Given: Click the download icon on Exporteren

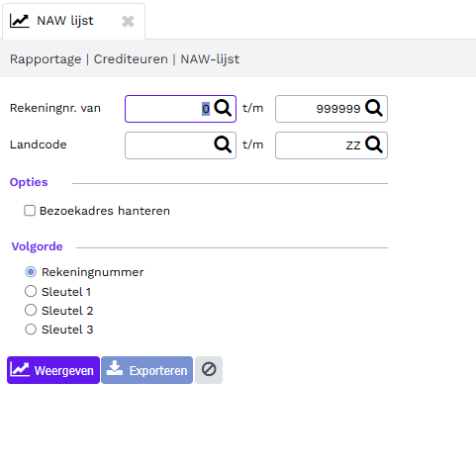Looking at the screenshot, I should tap(115, 369).
